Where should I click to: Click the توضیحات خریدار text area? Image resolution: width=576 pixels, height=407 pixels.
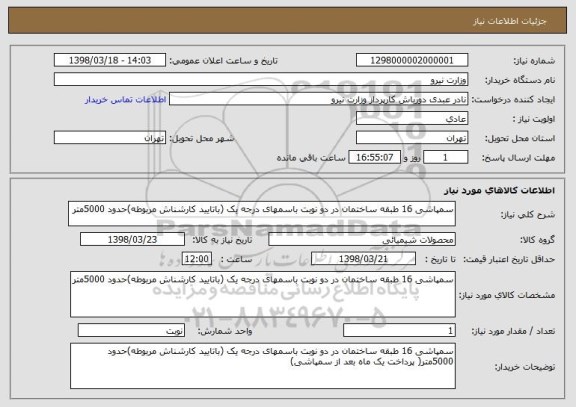click(263, 366)
